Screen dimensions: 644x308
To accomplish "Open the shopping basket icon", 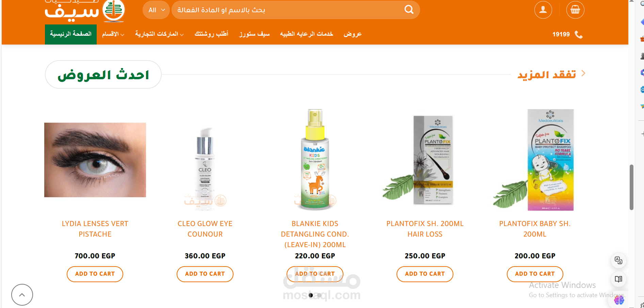I will 575,10.
